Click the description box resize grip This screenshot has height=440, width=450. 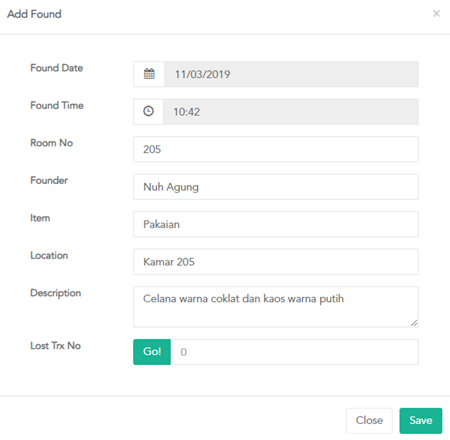pos(414,323)
